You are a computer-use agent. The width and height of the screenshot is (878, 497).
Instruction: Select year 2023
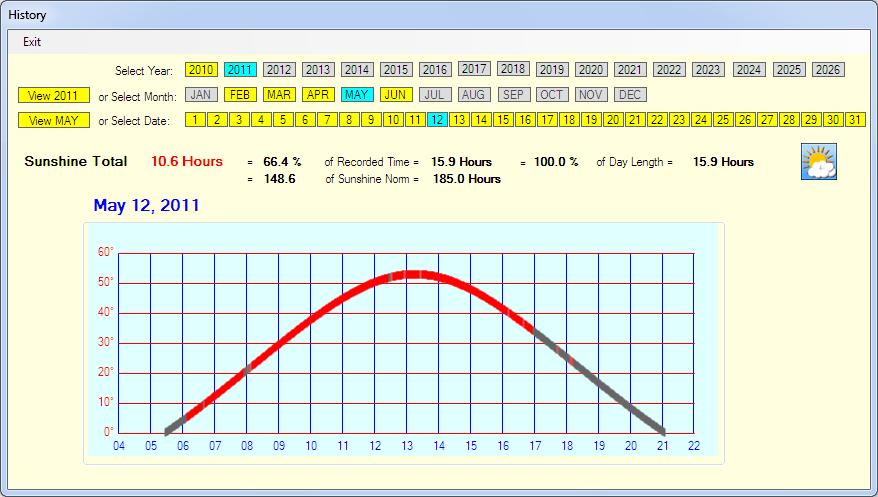coord(708,69)
